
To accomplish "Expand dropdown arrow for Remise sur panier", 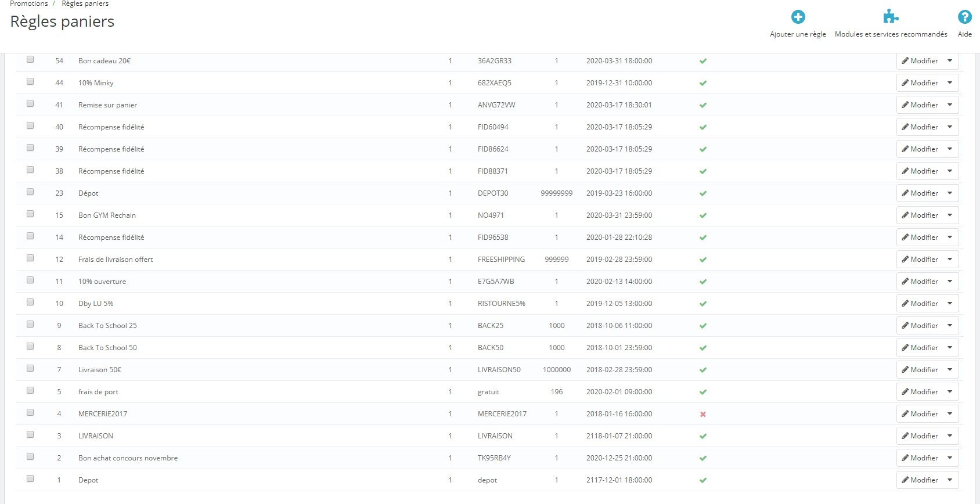I will pos(950,105).
